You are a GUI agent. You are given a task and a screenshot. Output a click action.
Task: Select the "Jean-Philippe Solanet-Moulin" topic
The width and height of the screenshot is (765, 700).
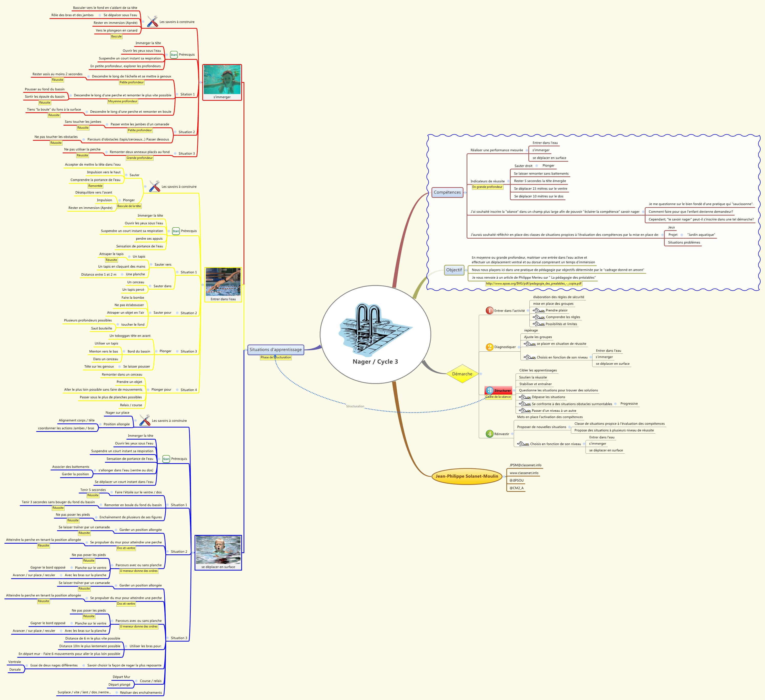pos(467,476)
